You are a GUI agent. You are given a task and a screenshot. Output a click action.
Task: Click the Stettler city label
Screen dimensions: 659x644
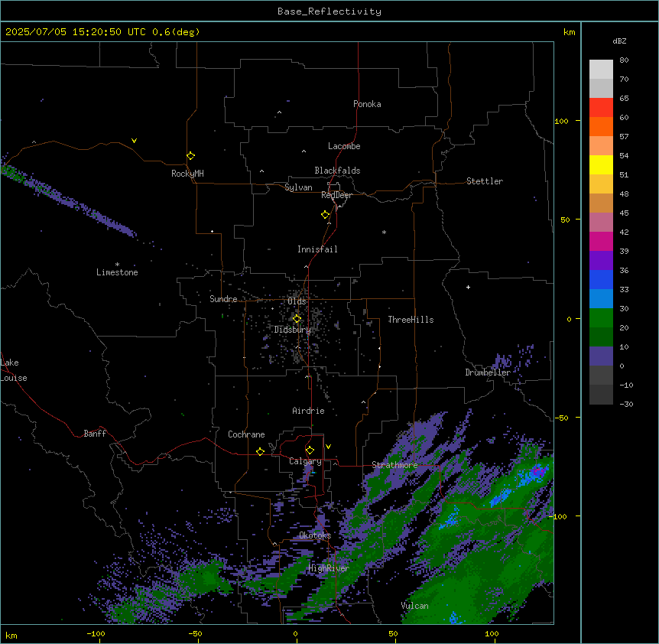click(x=485, y=181)
